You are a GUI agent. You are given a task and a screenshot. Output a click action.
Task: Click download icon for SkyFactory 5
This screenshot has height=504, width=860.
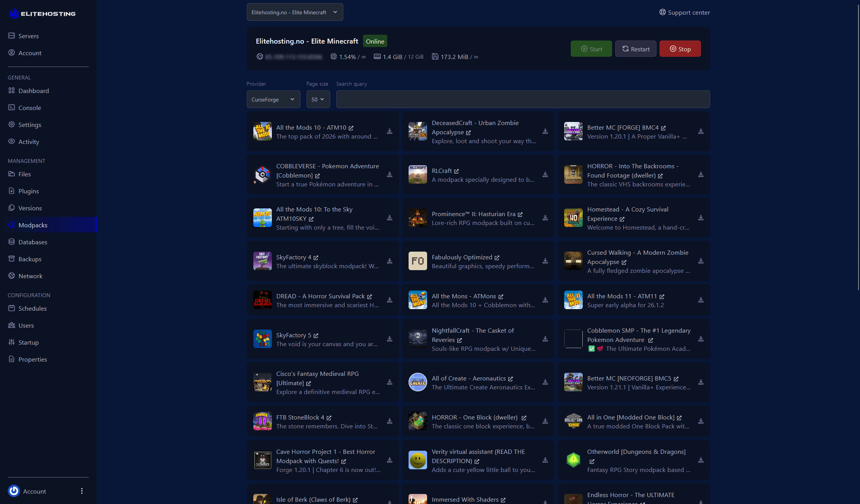coord(390,339)
